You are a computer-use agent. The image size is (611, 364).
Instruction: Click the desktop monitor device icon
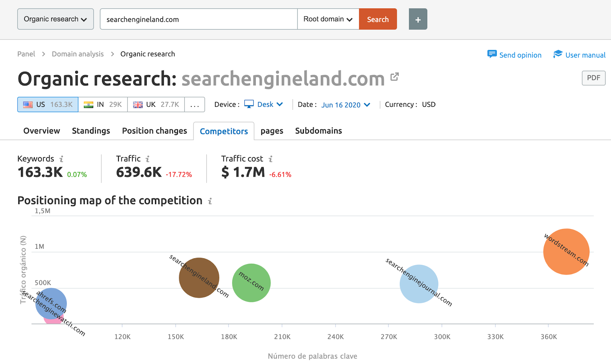pos(249,104)
